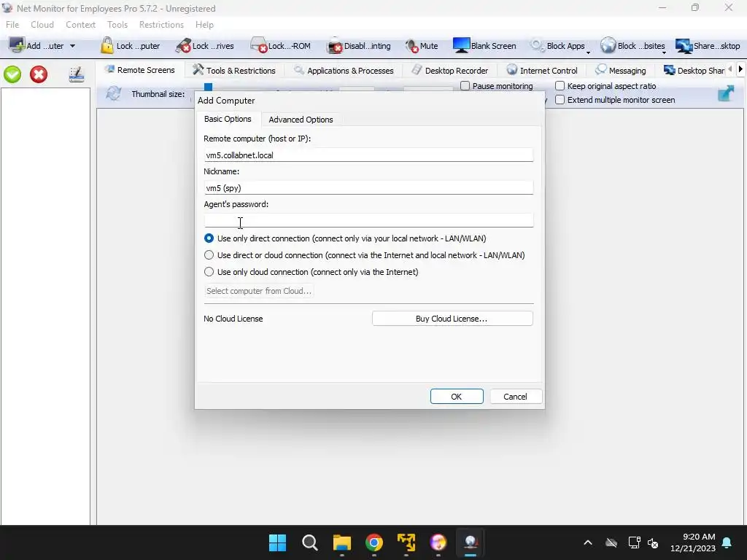Click the Lock Computer padlock icon

coord(107,46)
